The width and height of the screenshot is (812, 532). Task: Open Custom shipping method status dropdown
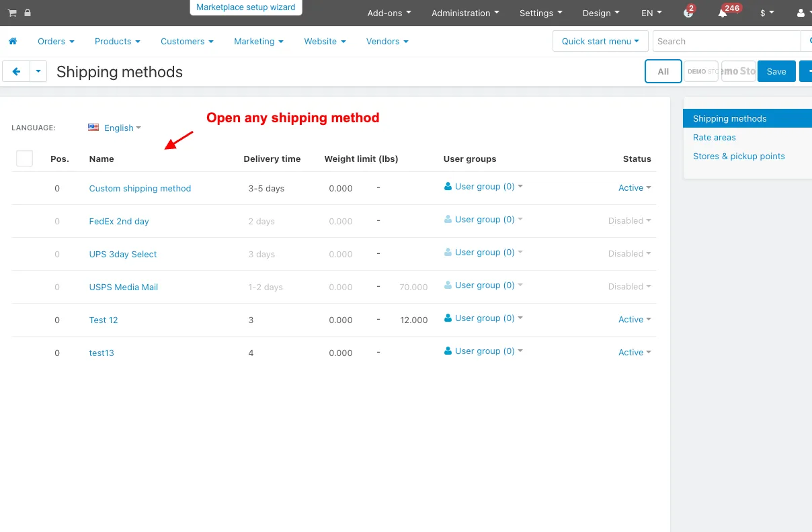[x=635, y=188]
